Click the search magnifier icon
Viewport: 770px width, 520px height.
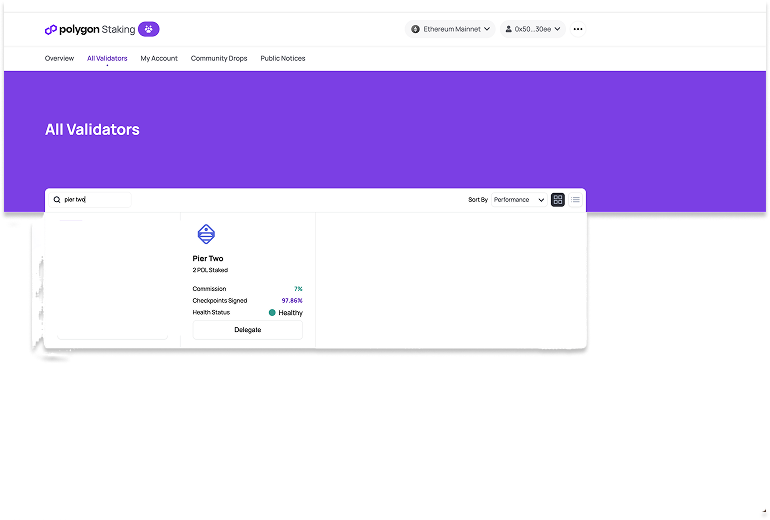(57, 199)
